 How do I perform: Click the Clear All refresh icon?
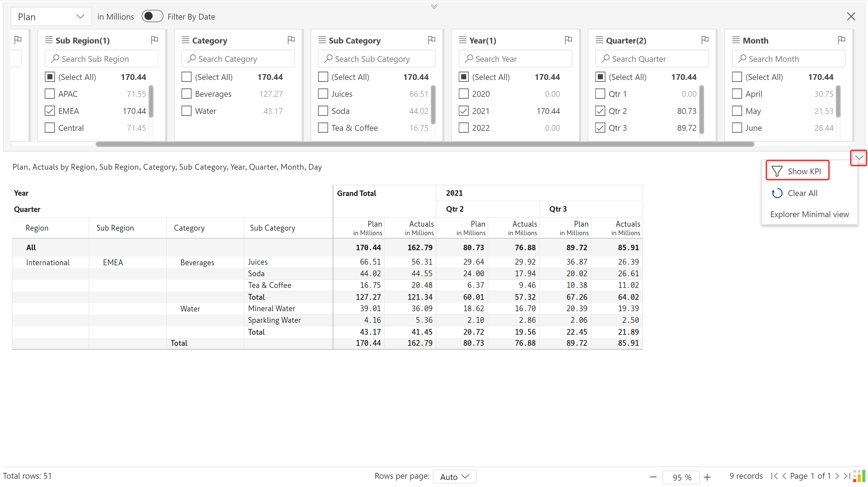tap(777, 193)
